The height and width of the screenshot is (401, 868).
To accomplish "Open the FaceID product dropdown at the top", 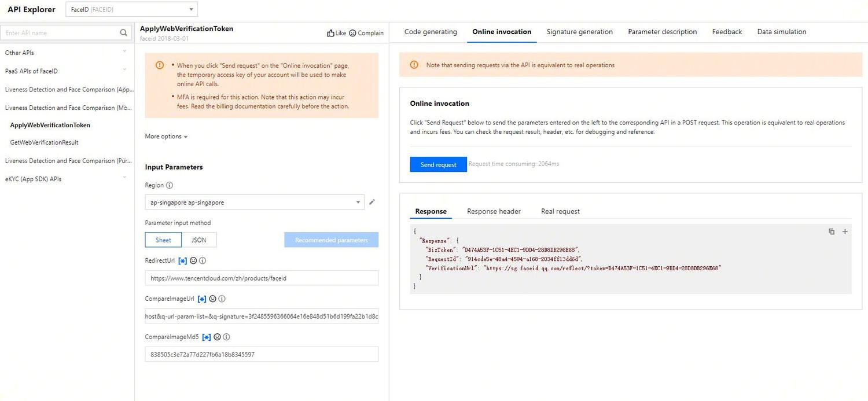I will click(131, 9).
